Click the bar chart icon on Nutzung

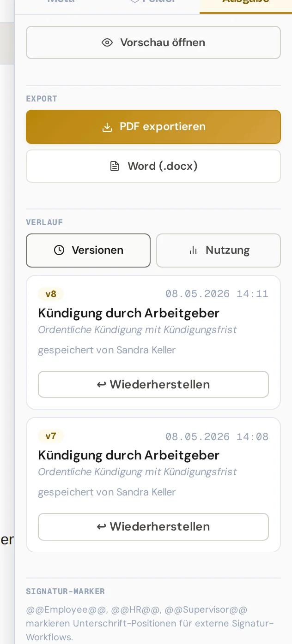click(x=193, y=250)
